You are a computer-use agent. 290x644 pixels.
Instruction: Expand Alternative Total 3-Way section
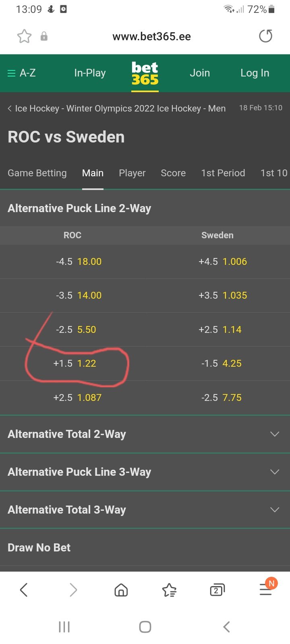click(145, 510)
